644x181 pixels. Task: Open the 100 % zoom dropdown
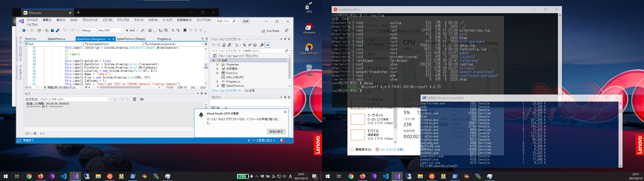pos(31,87)
